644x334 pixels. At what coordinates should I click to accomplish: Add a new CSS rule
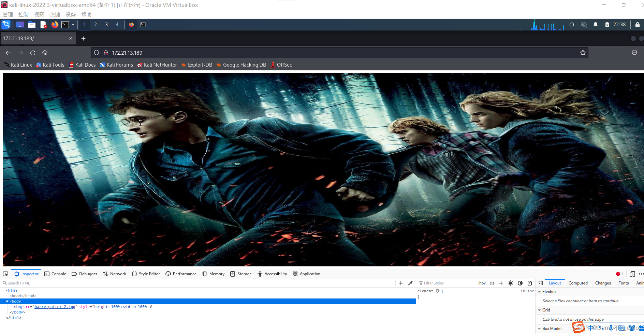point(501,283)
